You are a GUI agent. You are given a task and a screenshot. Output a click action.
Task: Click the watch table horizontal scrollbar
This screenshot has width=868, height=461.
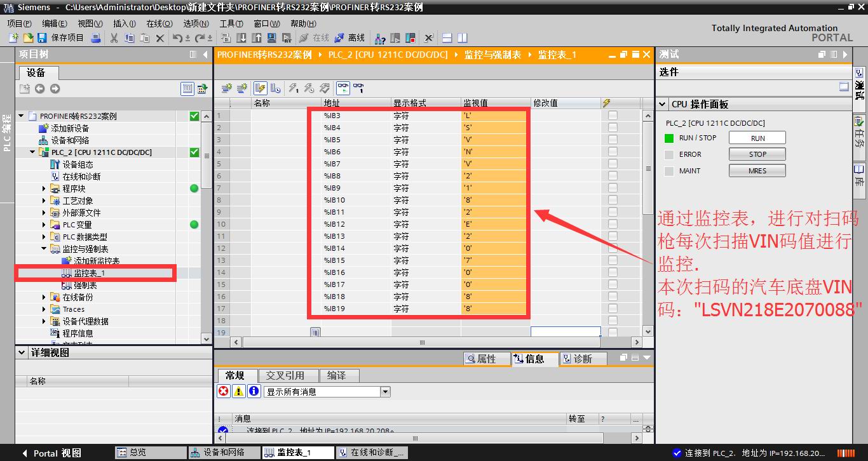pyautogui.click(x=422, y=342)
